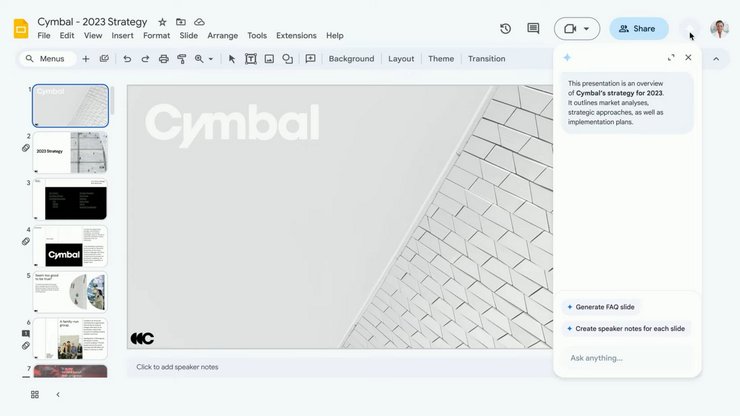Screen dimensions: 740x416
Task: Select the Paint format tool
Action: click(182, 59)
